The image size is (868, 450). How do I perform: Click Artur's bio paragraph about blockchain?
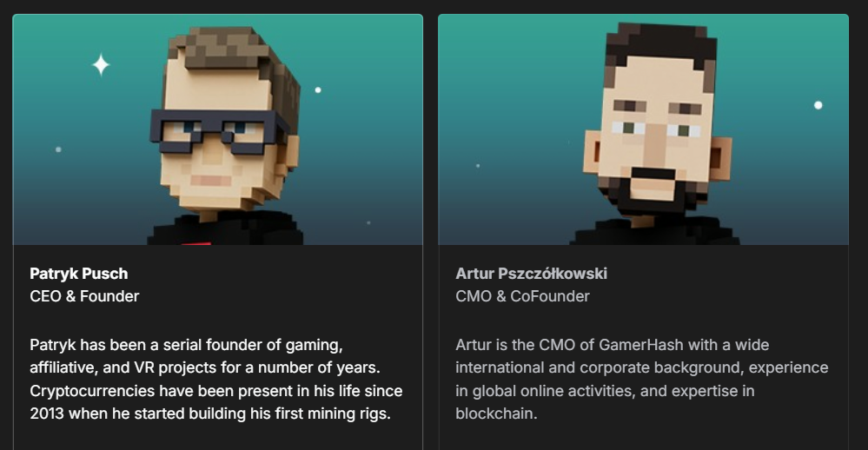click(641, 379)
